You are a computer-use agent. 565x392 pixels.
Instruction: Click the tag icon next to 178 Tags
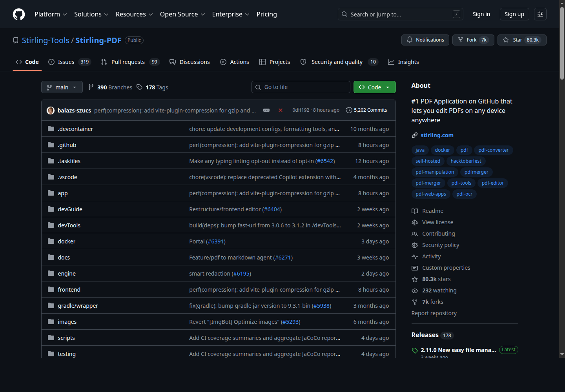tap(140, 87)
